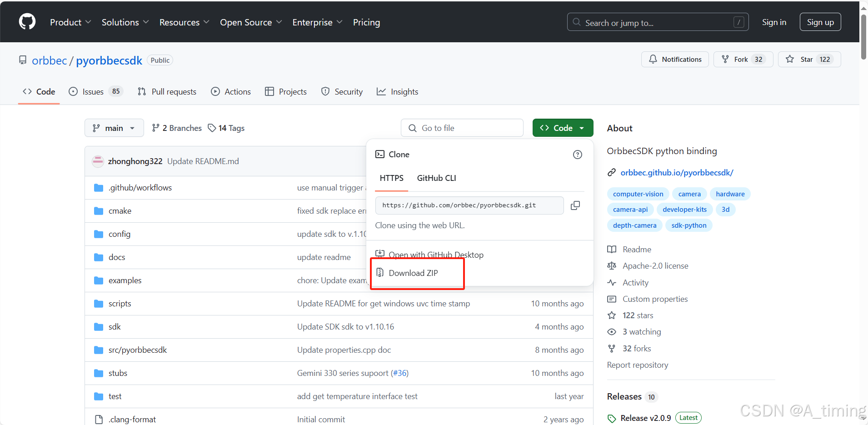The height and width of the screenshot is (425, 868).
Task: Open the Issues tab
Action: pos(96,92)
